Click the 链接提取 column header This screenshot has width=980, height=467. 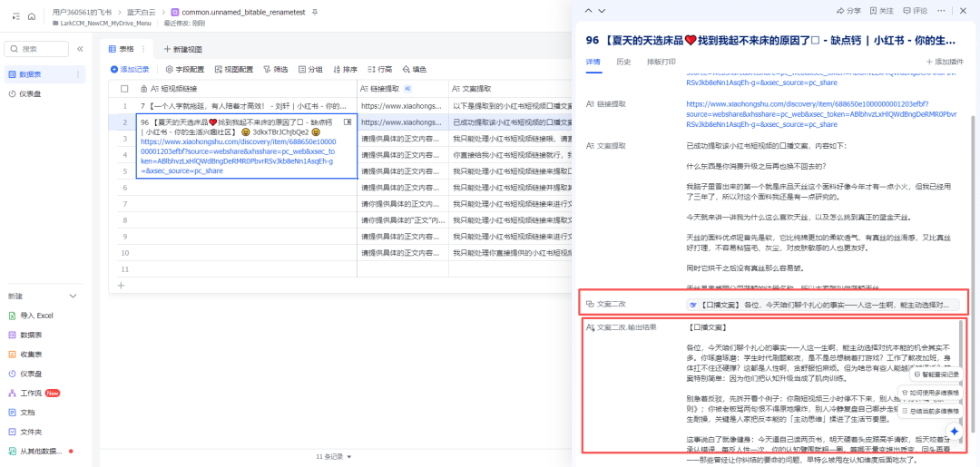pyautogui.click(x=403, y=89)
